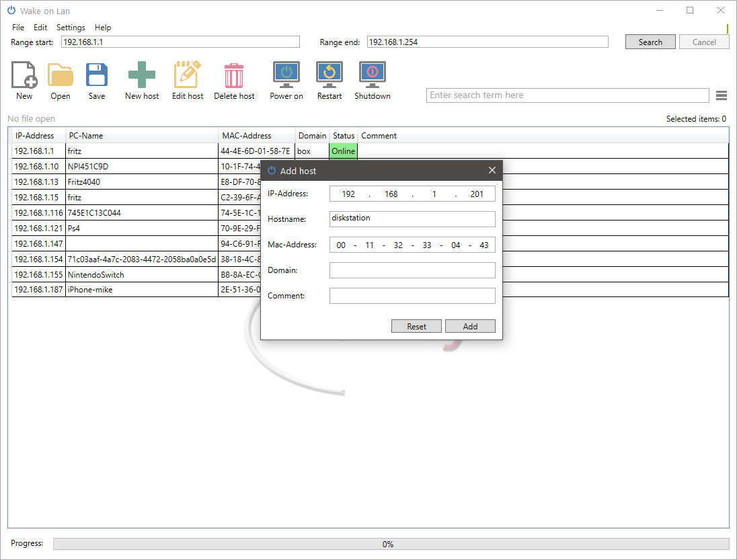
Task: Click the progress bar showing 0%
Action: [391, 544]
